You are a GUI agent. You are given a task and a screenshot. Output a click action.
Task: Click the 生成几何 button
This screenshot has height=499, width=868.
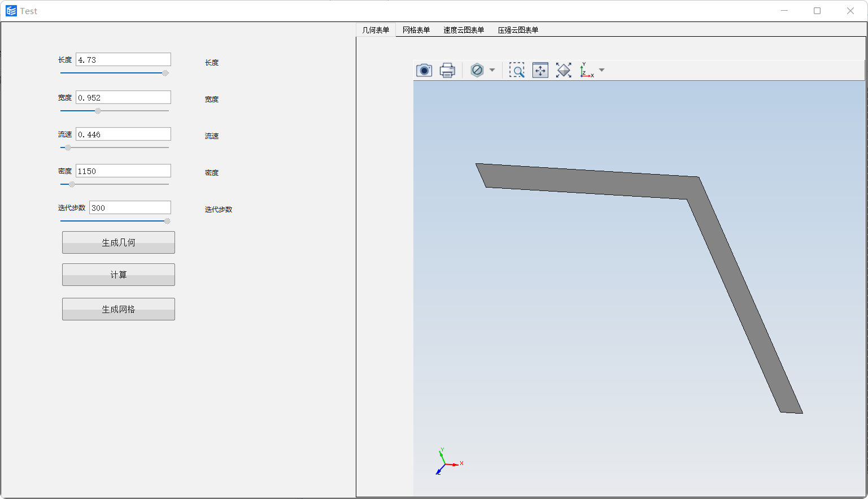(x=119, y=242)
